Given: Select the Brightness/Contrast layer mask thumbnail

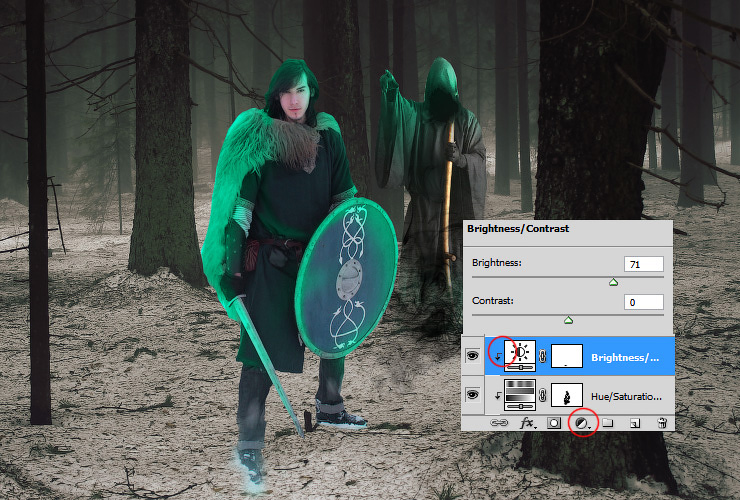Looking at the screenshot, I should (567, 356).
